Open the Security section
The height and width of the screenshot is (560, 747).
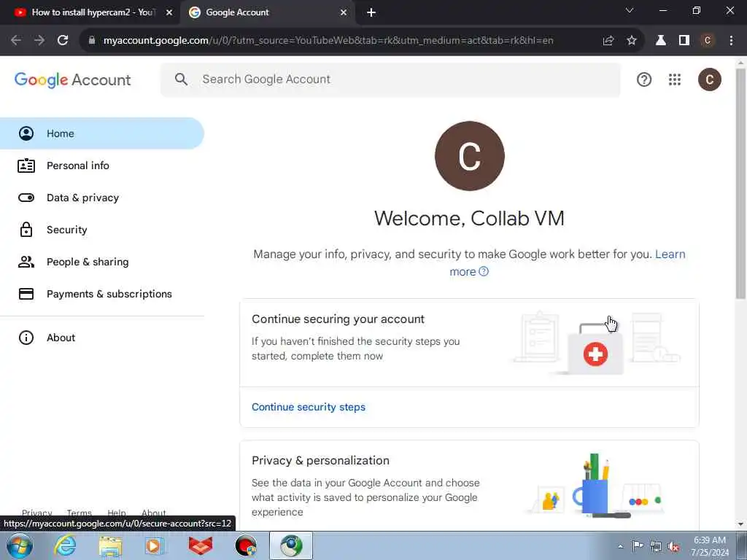[102, 230]
